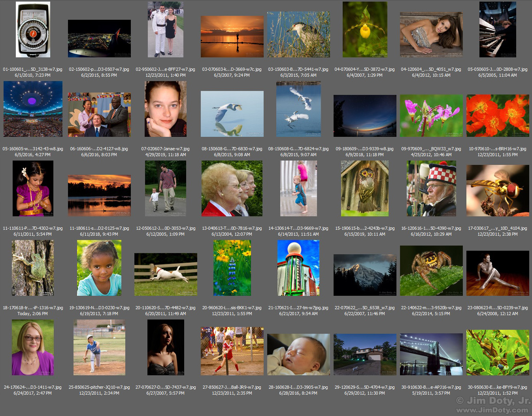Select the Janae girl portrait thumbnail
The height and width of the screenshot is (416, 532).
coord(166,109)
